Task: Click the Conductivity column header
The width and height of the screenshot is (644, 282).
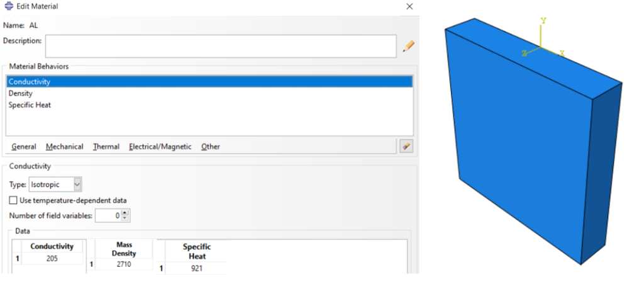Action: point(52,246)
